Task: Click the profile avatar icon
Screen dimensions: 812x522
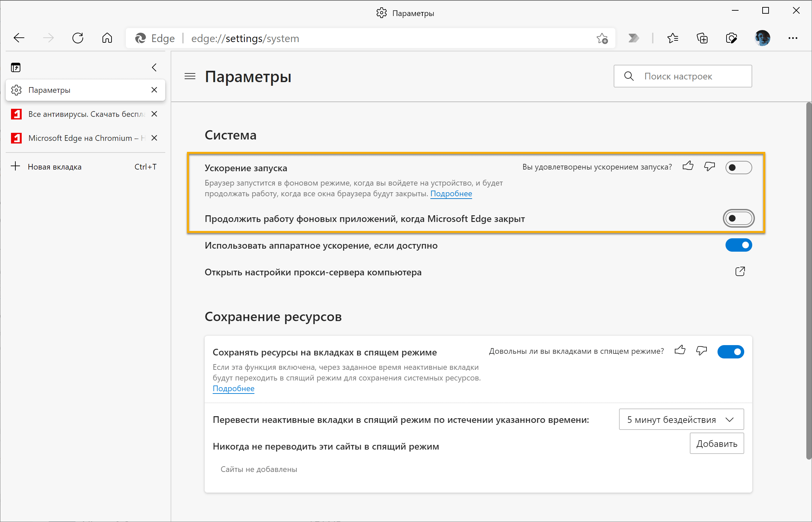Action: point(764,38)
